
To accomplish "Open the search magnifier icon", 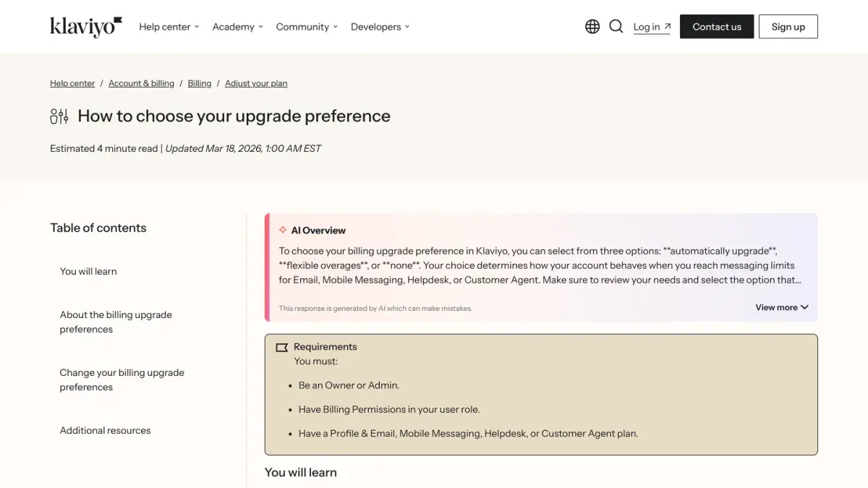I will tap(616, 27).
